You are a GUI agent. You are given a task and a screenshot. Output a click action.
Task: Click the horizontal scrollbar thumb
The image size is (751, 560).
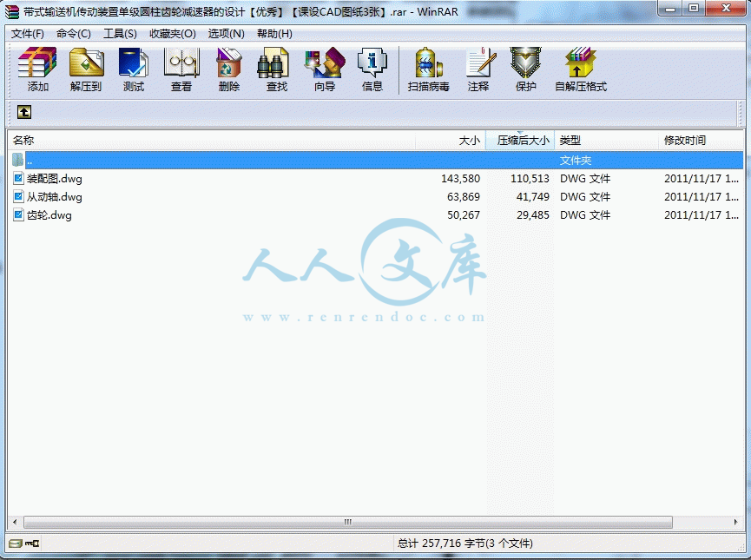click(348, 522)
